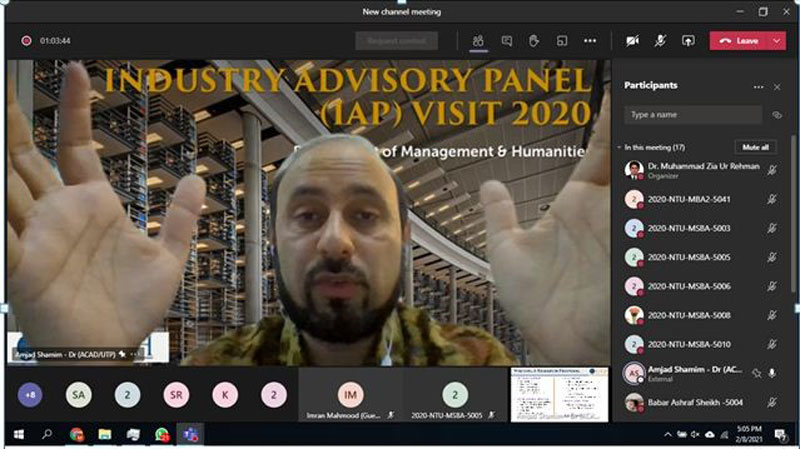800x449 pixels.
Task: Select participant 2020-NTU-MSBA-5006 in the list
Action: pos(688,286)
